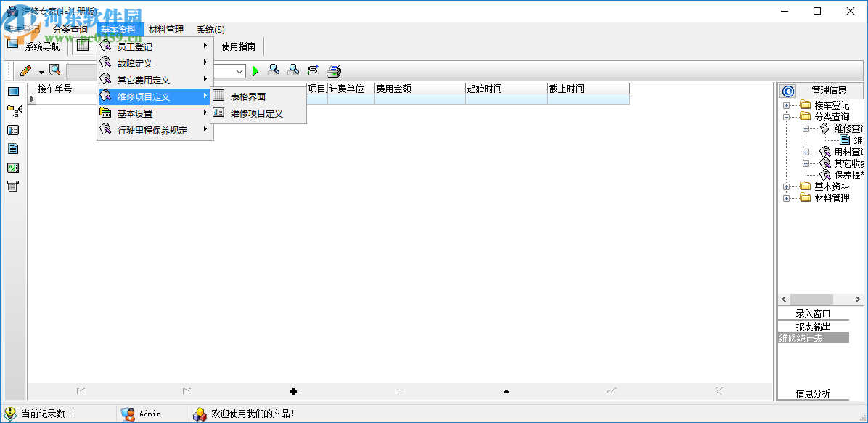Select 维修统计表 in the right panel
This screenshot has height=423, width=868.
click(802, 337)
